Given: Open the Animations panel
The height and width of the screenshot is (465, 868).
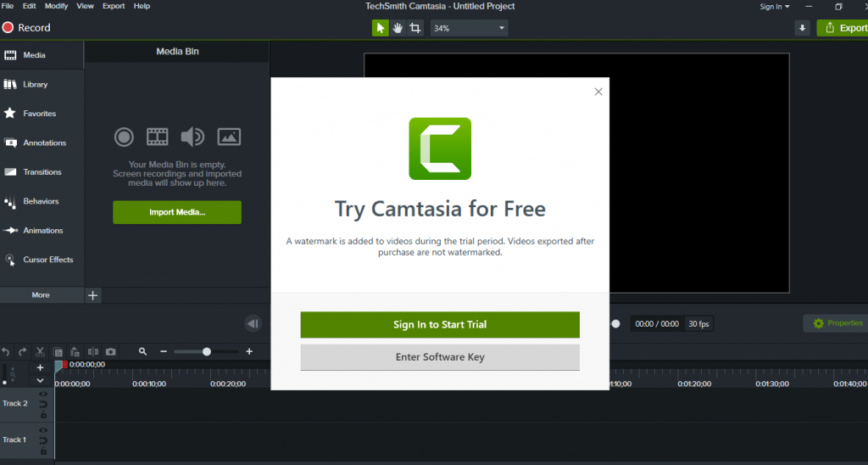Looking at the screenshot, I should (42, 230).
